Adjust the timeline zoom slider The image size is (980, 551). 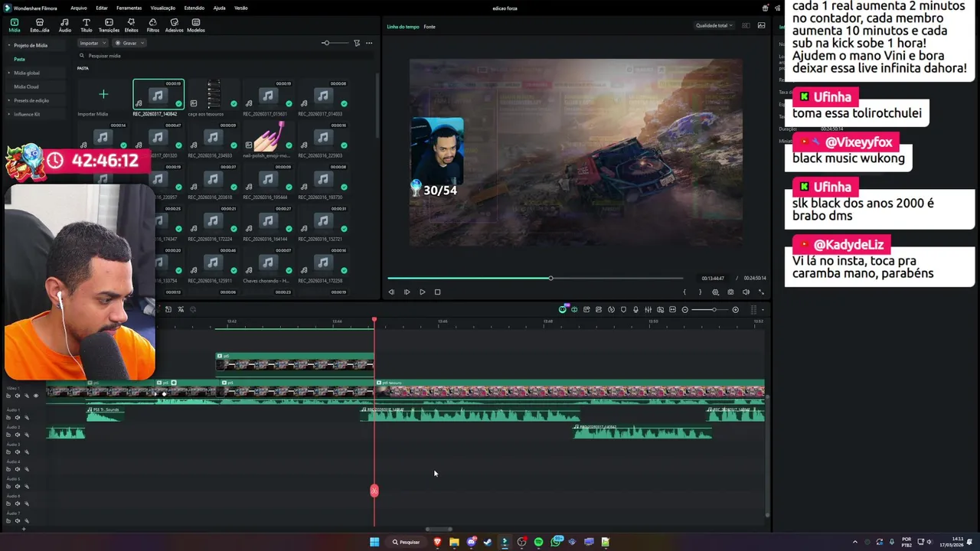714,309
